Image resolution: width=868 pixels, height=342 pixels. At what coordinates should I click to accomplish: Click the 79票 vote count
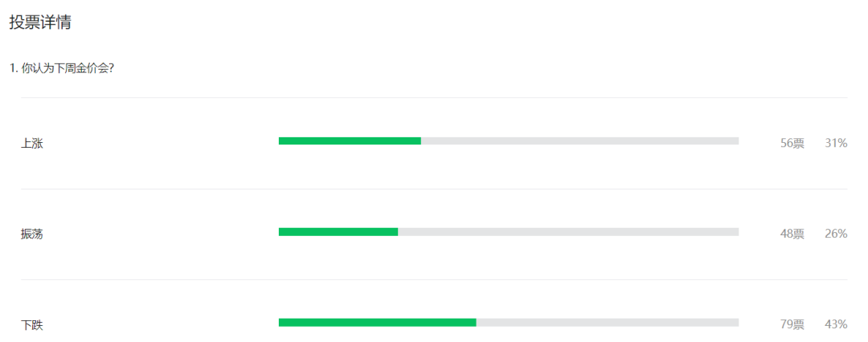point(792,325)
